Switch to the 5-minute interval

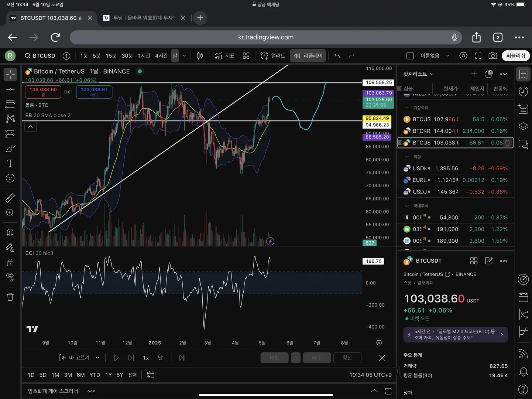[x=97, y=56]
